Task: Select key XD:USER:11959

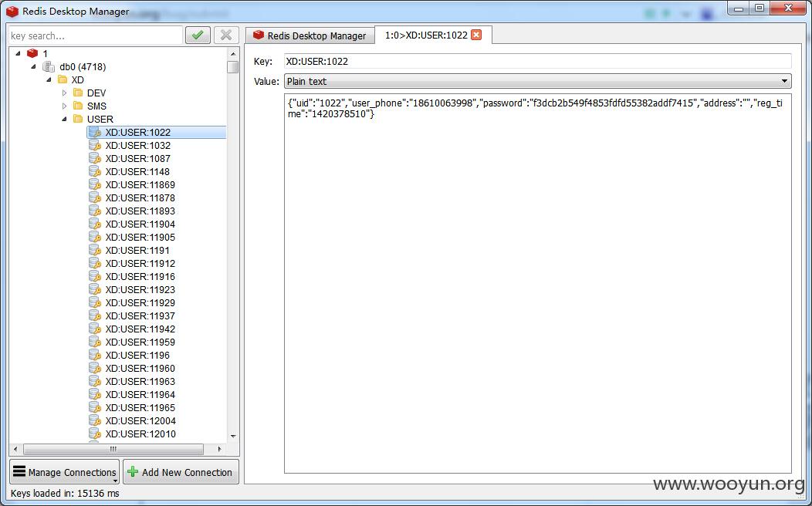Action: [x=140, y=342]
